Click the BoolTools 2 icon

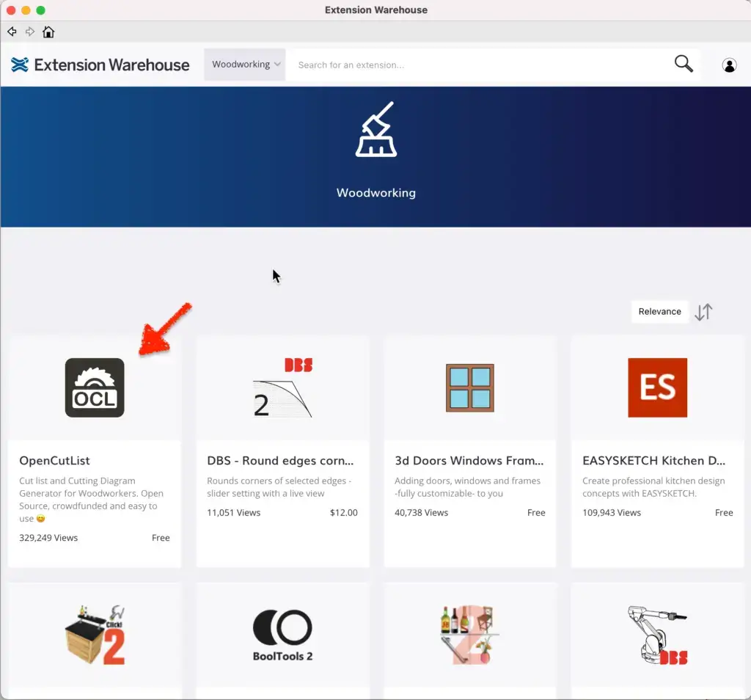pyautogui.click(x=282, y=635)
